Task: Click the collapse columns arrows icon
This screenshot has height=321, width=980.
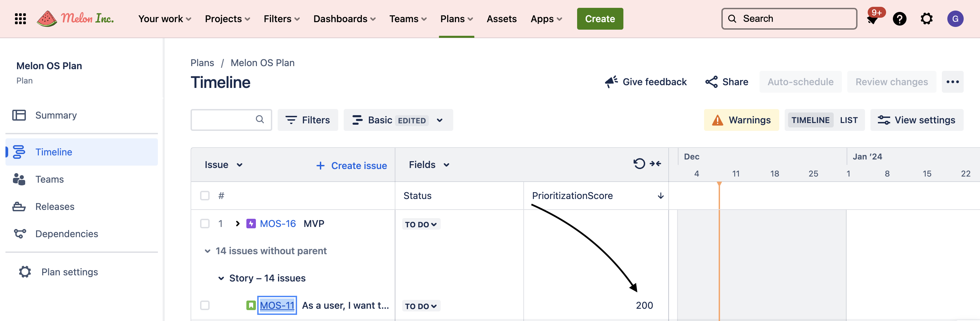Action: 655,164
